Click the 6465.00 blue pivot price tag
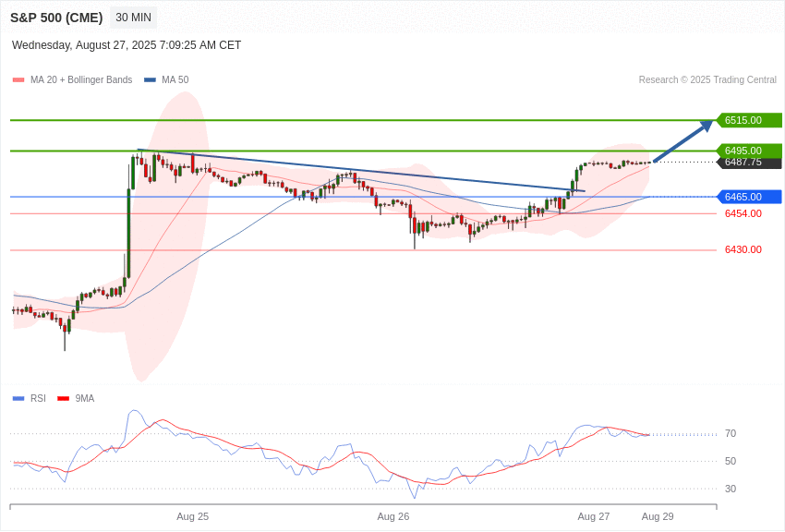 [747, 197]
